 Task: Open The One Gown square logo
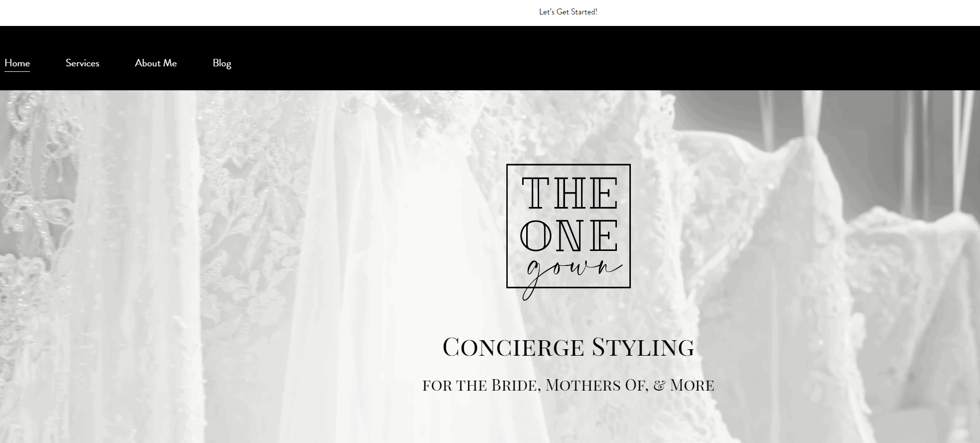coord(569,226)
